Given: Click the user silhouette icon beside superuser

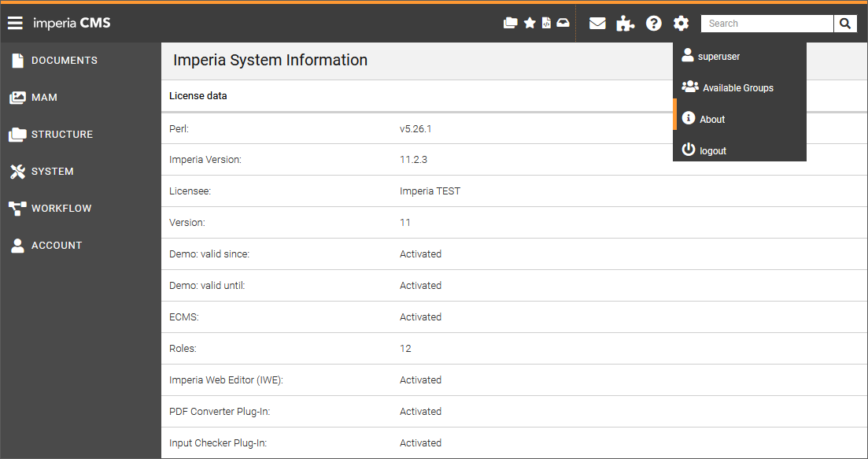Looking at the screenshot, I should point(688,54).
